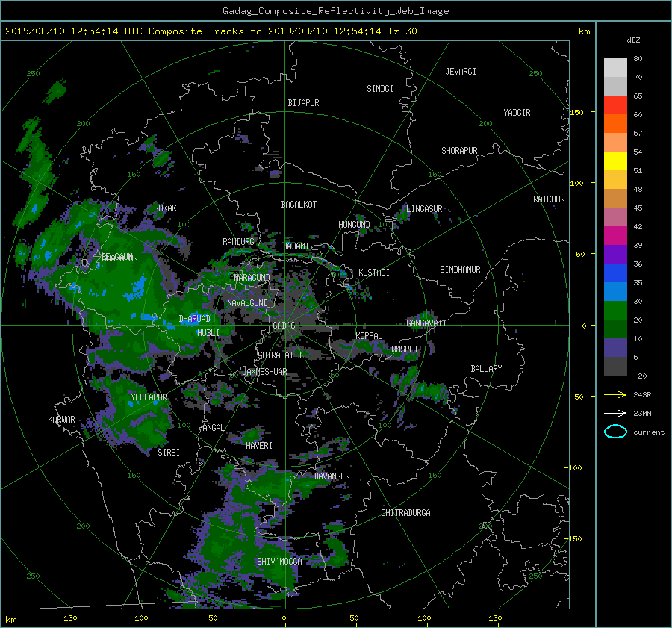The image size is (672, 628).
Task: Pick the light gray 70-80 dBZ swatch
Action: click(x=615, y=67)
